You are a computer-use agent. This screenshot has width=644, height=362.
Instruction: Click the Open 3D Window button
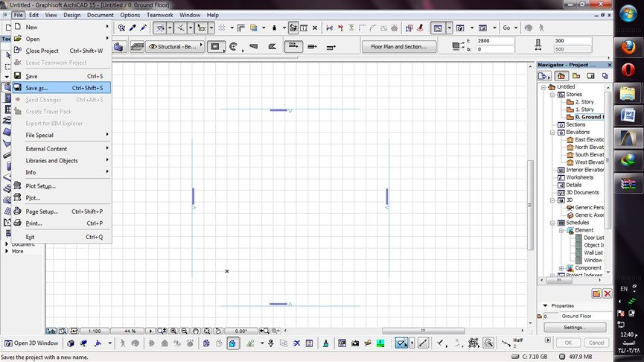[x=31, y=343]
